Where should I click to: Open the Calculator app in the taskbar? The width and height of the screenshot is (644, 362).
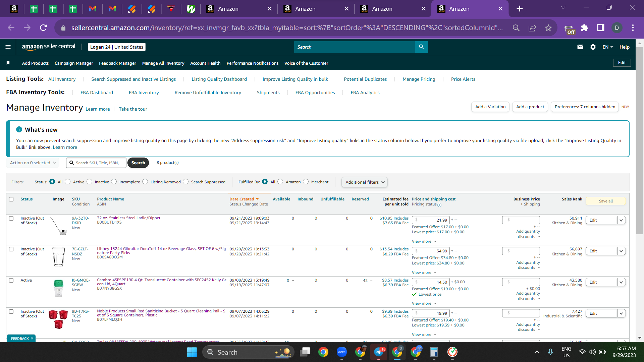coord(434,352)
